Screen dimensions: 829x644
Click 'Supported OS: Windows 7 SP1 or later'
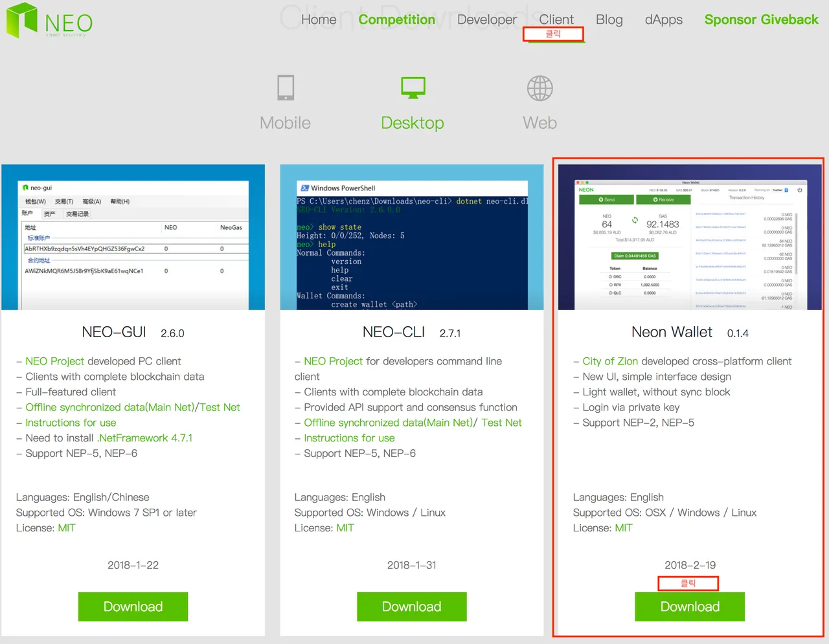pyautogui.click(x=106, y=513)
